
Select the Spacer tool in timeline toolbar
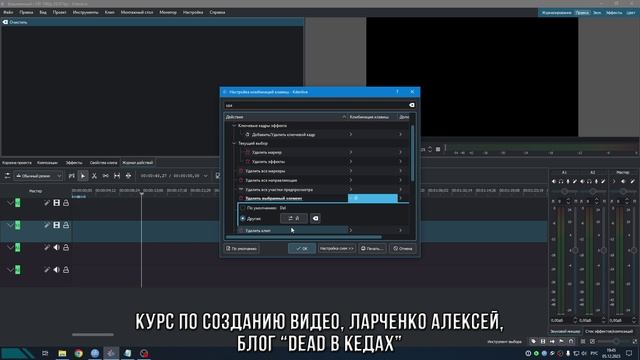coord(106,176)
